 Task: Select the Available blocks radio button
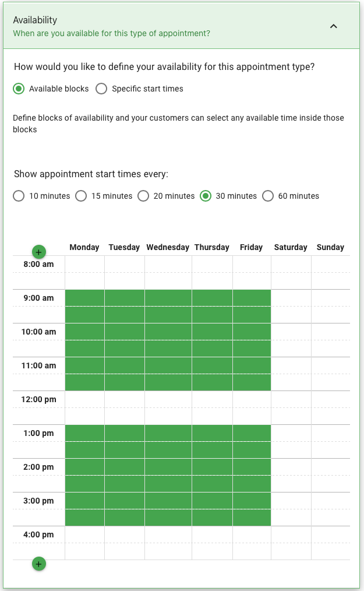tap(19, 89)
